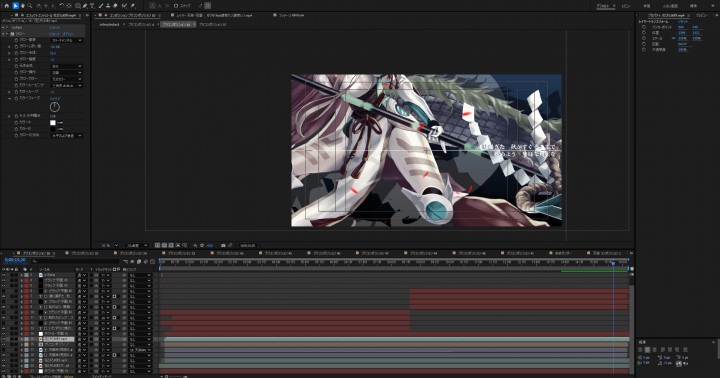Click リセット link on グロー effect
Image resolution: width=720 pixels, height=378 pixels.
54,34
